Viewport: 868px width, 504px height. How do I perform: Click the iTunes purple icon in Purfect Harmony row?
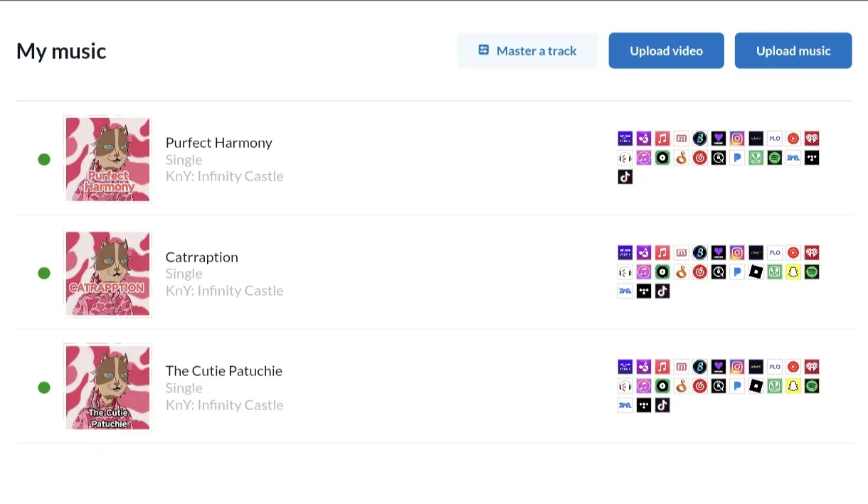click(x=644, y=158)
